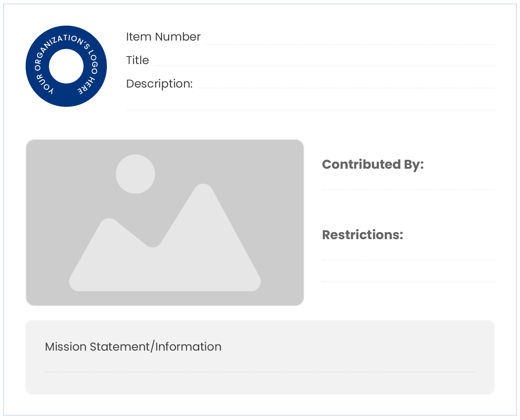Click the Title label text

point(137,60)
